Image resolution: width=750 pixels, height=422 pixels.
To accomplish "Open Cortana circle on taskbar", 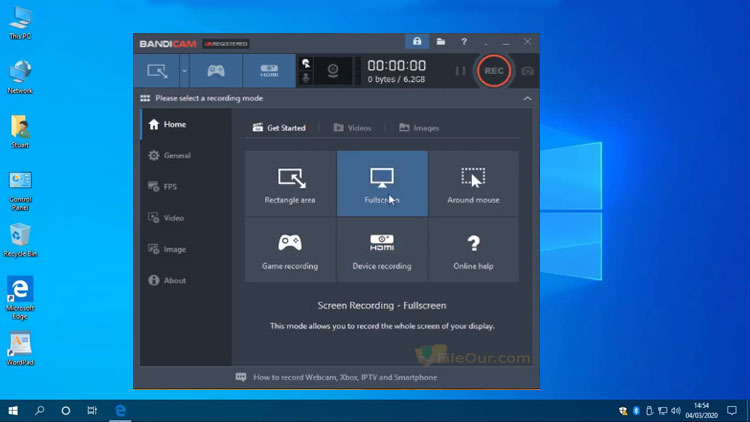I will coord(66,411).
